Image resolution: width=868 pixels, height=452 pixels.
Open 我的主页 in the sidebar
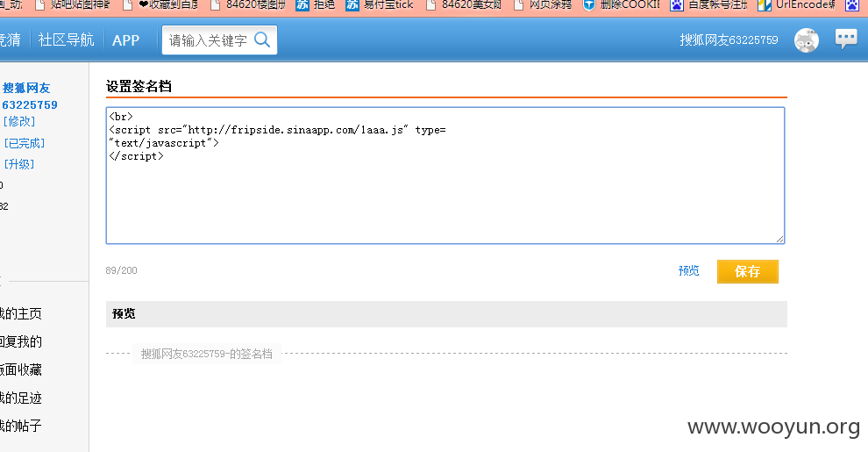click(x=20, y=313)
